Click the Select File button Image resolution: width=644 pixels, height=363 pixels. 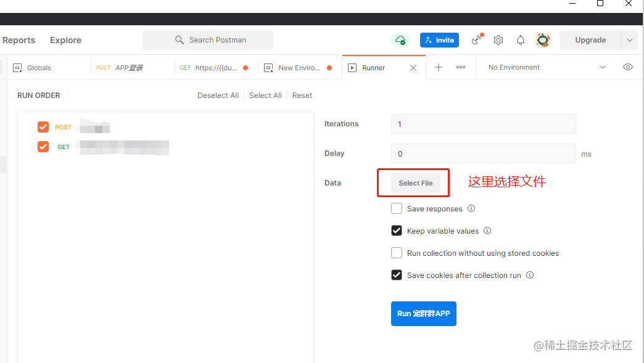(x=415, y=183)
